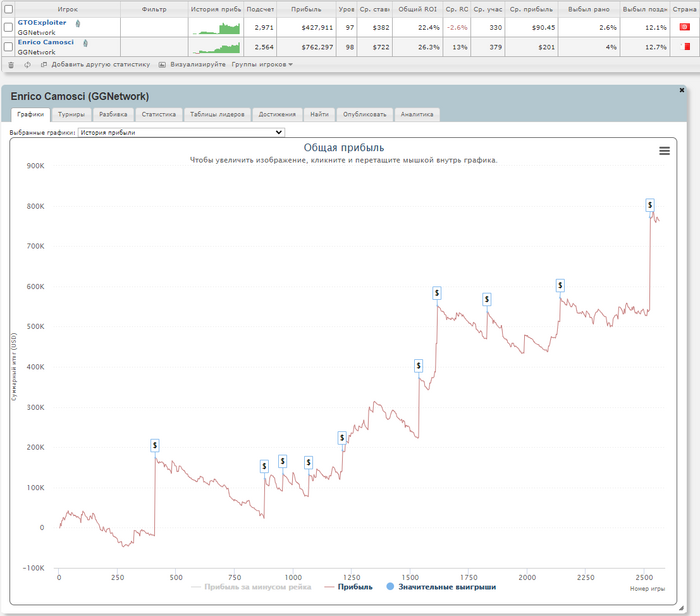Open the chart hamburger menu
Image resolution: width=700 pixels, height=616 pixels.
[x=664, y=151]
